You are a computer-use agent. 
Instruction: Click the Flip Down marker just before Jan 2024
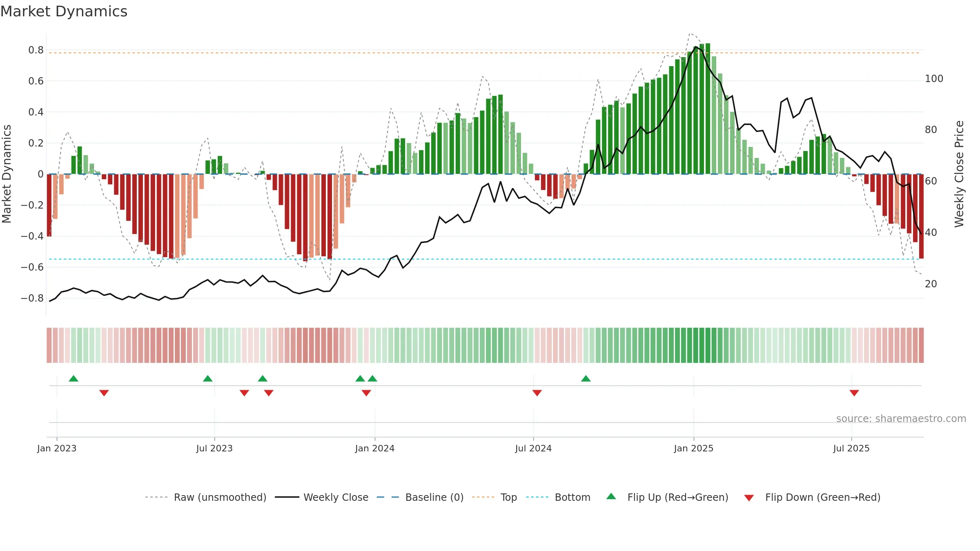point(366,393)
